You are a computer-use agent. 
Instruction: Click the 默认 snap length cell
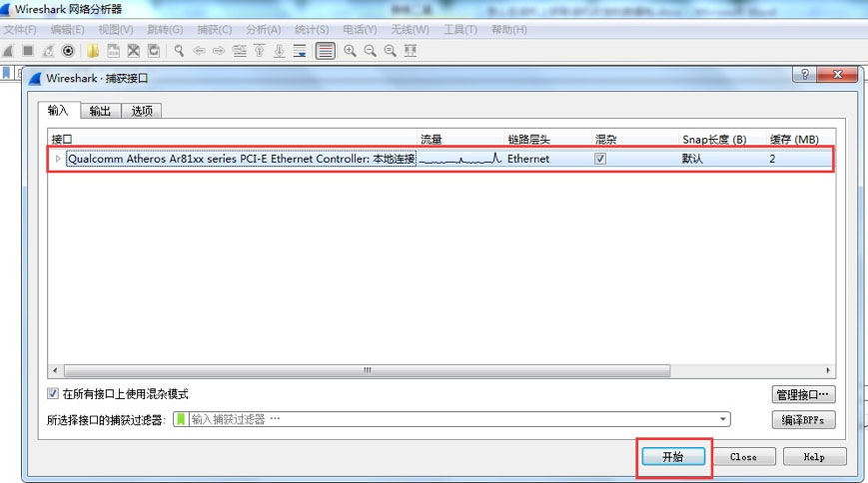coord(692,159)
